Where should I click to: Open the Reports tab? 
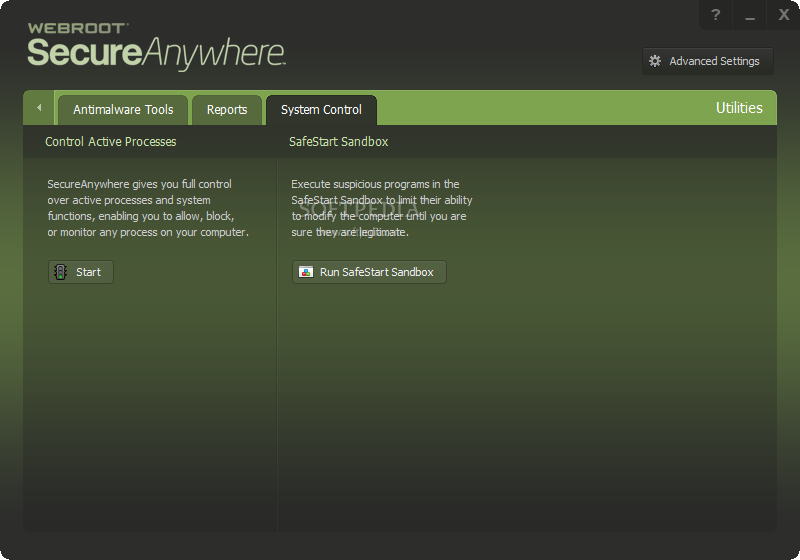coord(227,110)
